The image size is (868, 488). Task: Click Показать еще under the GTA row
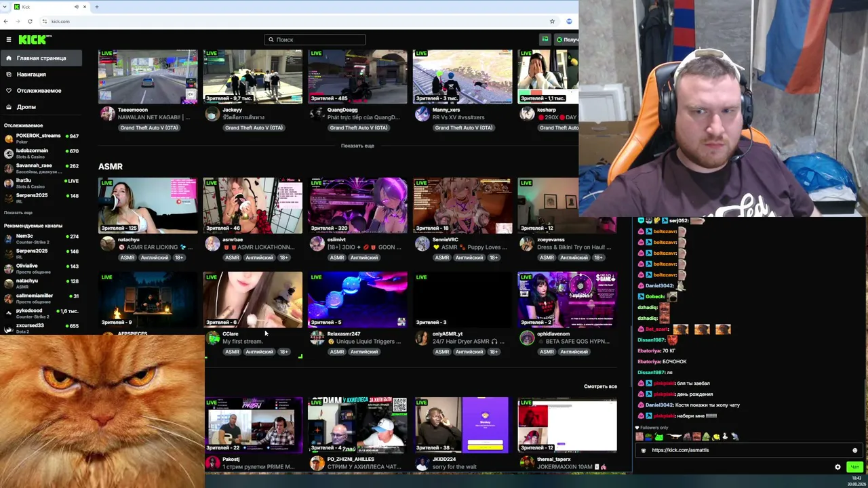[357, 146]
